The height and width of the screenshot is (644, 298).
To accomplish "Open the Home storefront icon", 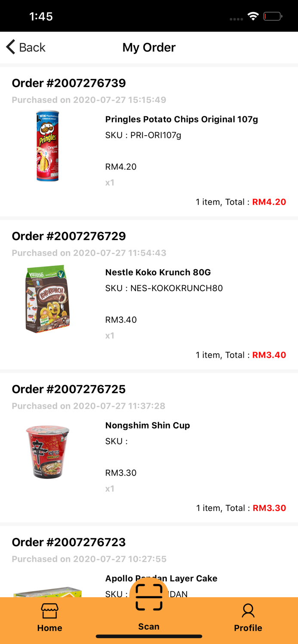I will tap(49, 611).
